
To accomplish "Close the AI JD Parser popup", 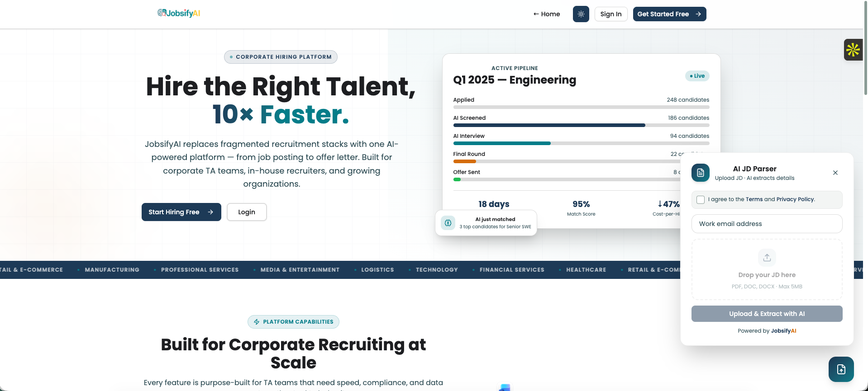I will coord(835,173).
